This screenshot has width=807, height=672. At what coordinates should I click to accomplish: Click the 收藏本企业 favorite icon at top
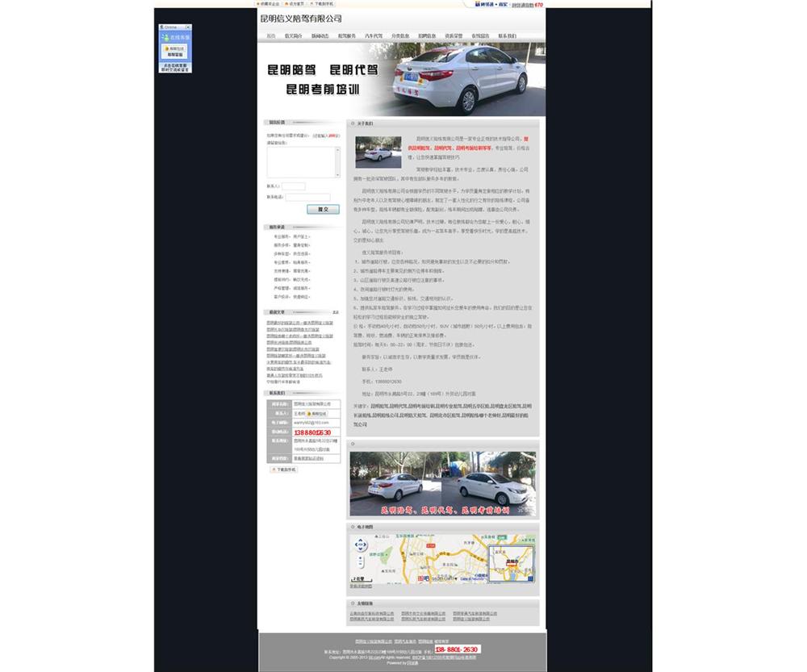tap(258, 4)
